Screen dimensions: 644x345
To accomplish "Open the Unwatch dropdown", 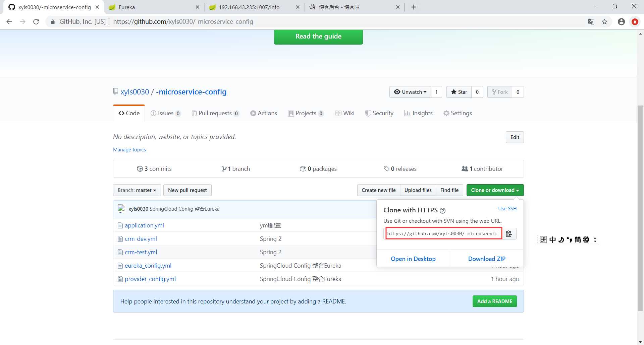I will pyautogui.click(x=410, y=92).
